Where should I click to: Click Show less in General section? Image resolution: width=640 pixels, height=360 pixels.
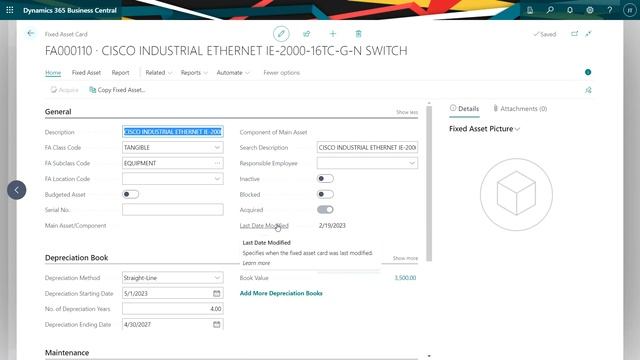[407, 112]
